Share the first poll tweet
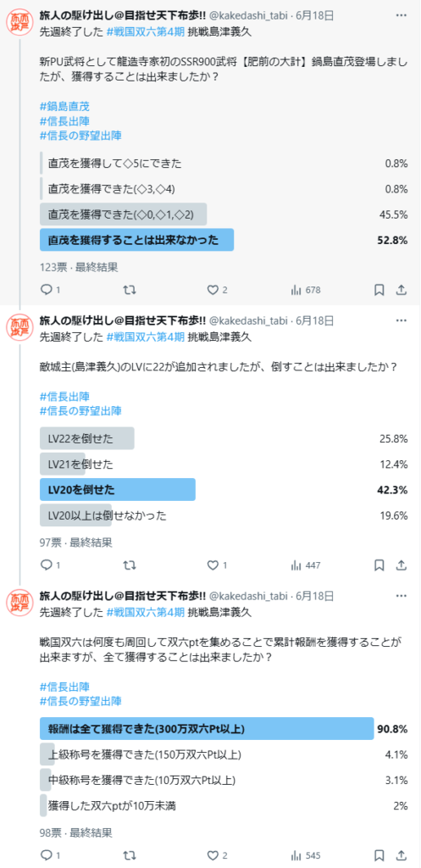The height and width of the screenshot is (868, 421). point(402,290)
